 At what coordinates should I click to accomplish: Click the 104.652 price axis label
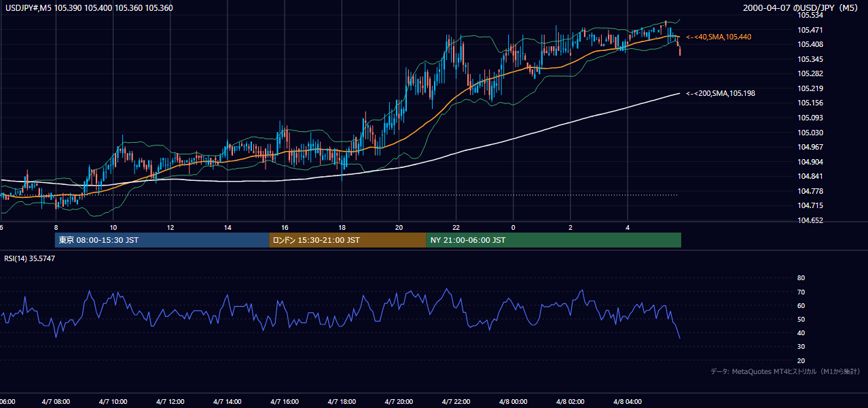[810, 220]
